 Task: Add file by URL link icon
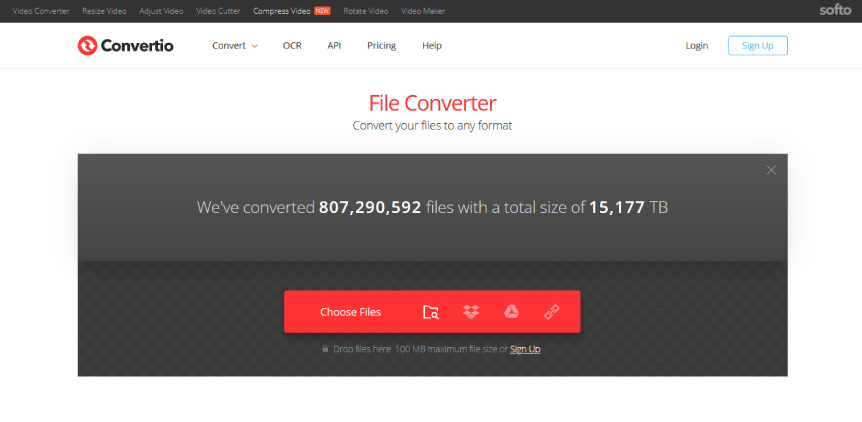pos(551,312)
